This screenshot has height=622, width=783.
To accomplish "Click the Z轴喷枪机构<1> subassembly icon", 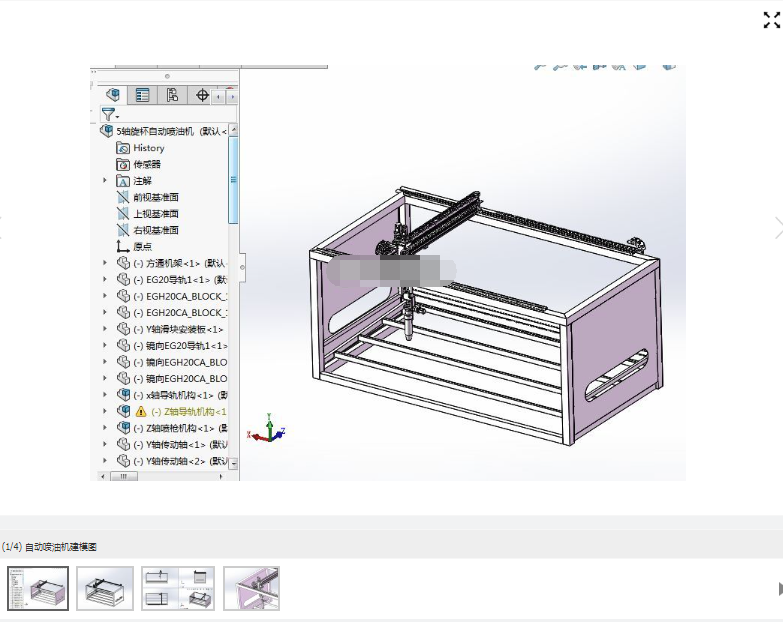I will [123, 428].
